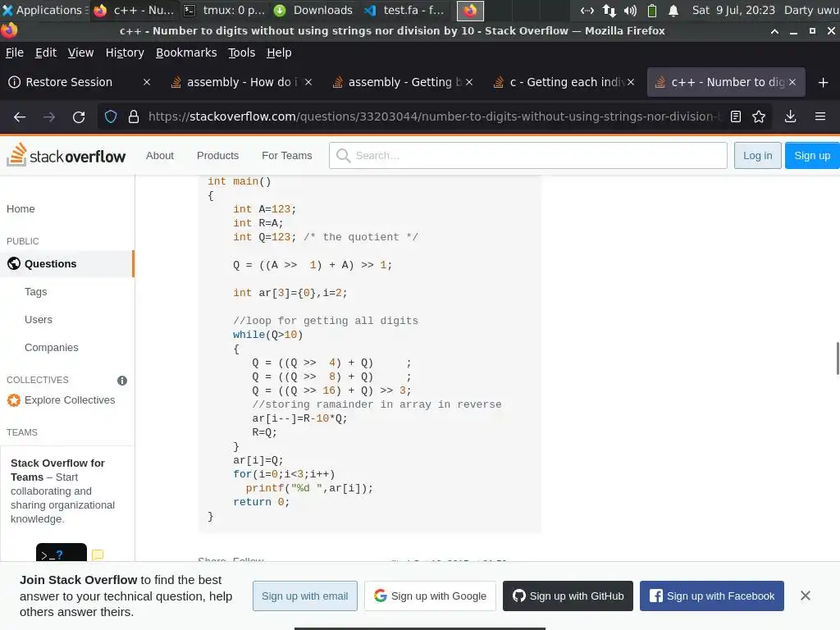Click the clock showing Sat 9 Jul
Viewport: 840px width, 630px height.
pos(733,10)
